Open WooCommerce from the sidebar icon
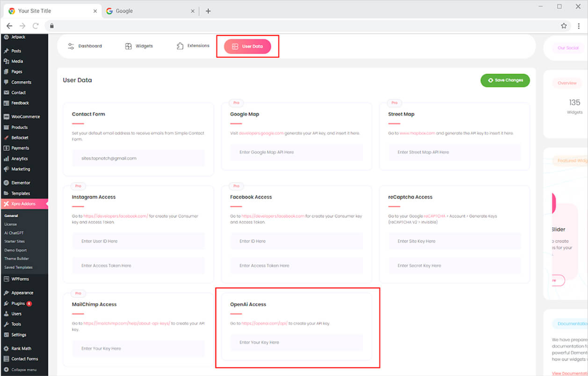This screenshot has height=376, width=588. [x=6, y=117]
